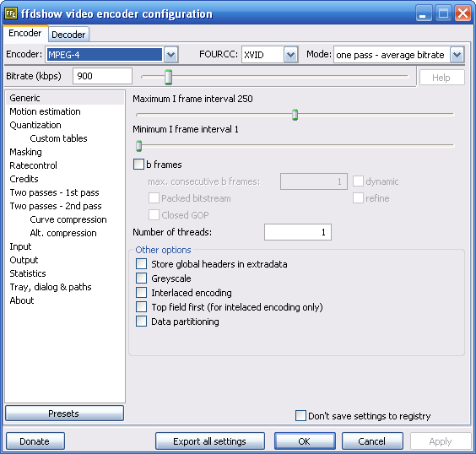476x454 pixels.
Task: Click the Bitrate slider handle
Action: pos(169,77)
